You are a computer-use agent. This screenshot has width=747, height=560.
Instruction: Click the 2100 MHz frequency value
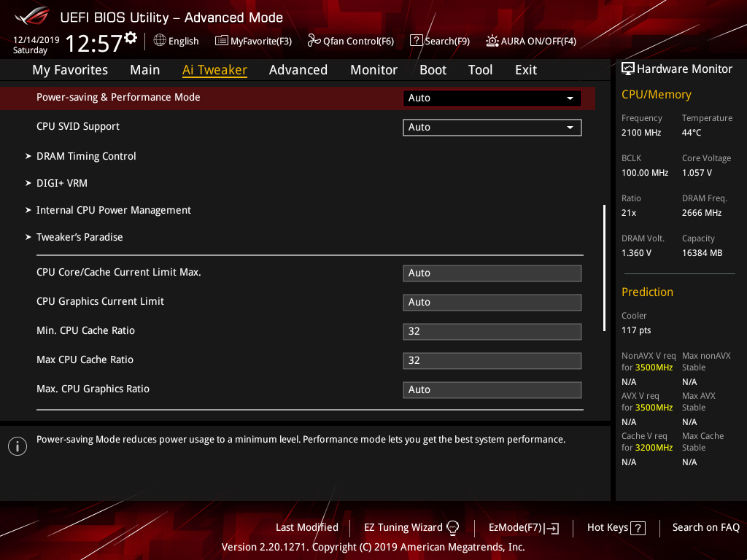pyautogui.click(x=641, y=133)
